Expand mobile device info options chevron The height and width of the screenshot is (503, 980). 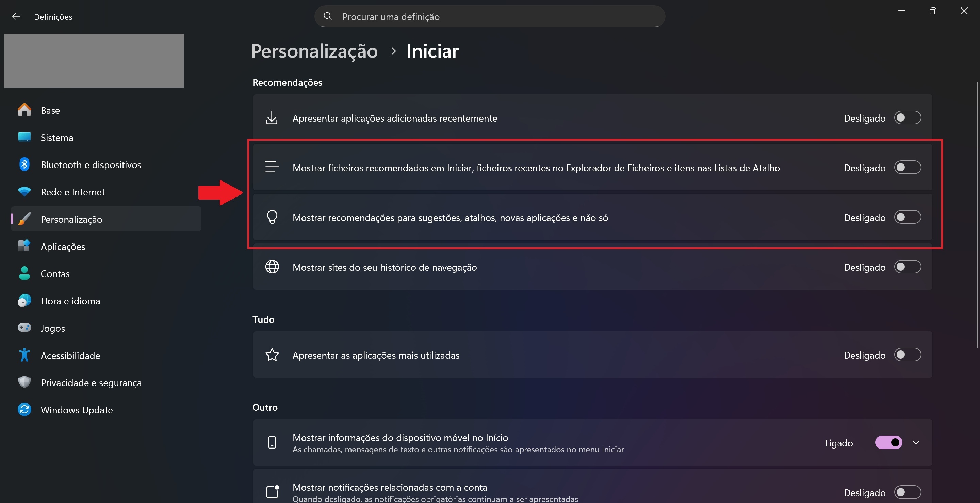coord(916,442)
